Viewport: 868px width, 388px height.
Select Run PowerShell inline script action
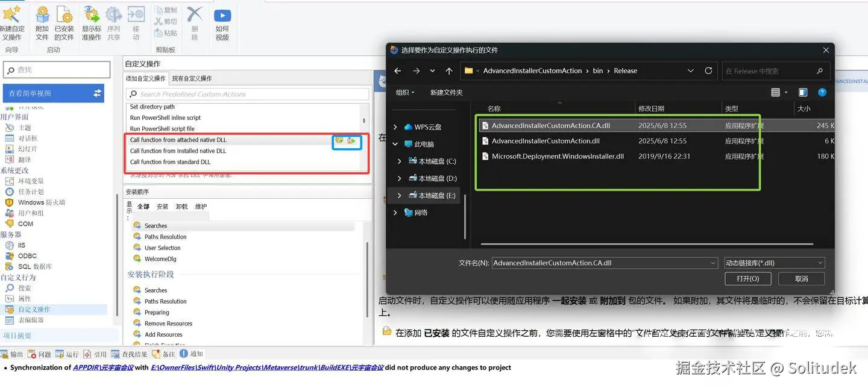tap(165, 117)
